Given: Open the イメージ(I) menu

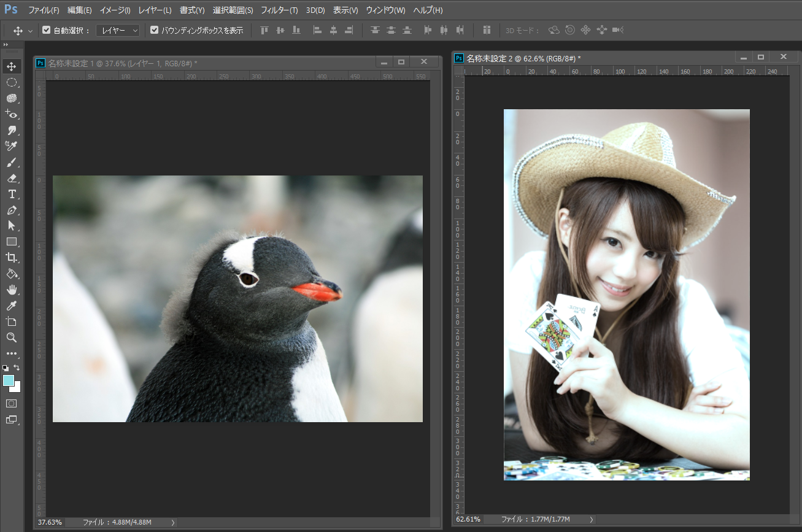Looking at the screenshot, I should [x=115, y=10].
